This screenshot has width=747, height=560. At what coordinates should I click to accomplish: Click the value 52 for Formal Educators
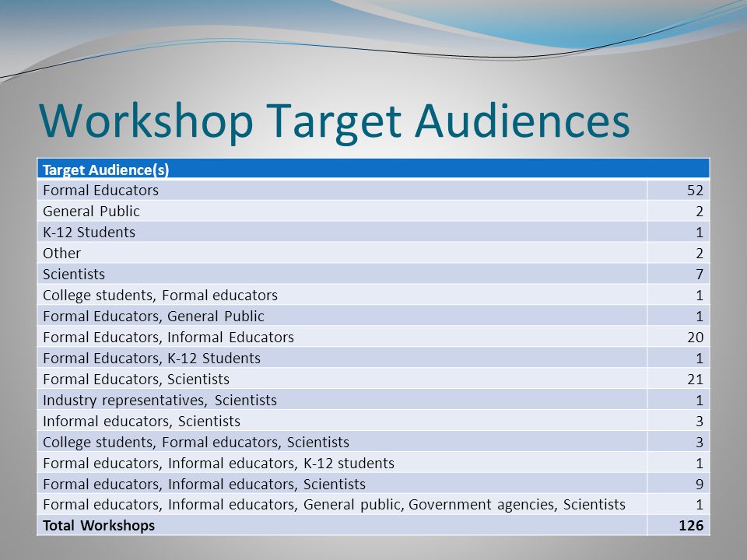pos(695,191)
